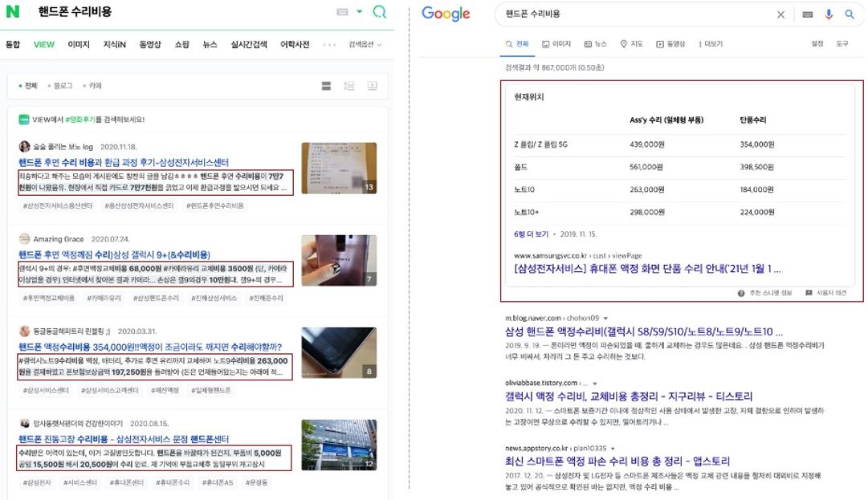Select Naver 이미지 tab

tap(79, 44)
